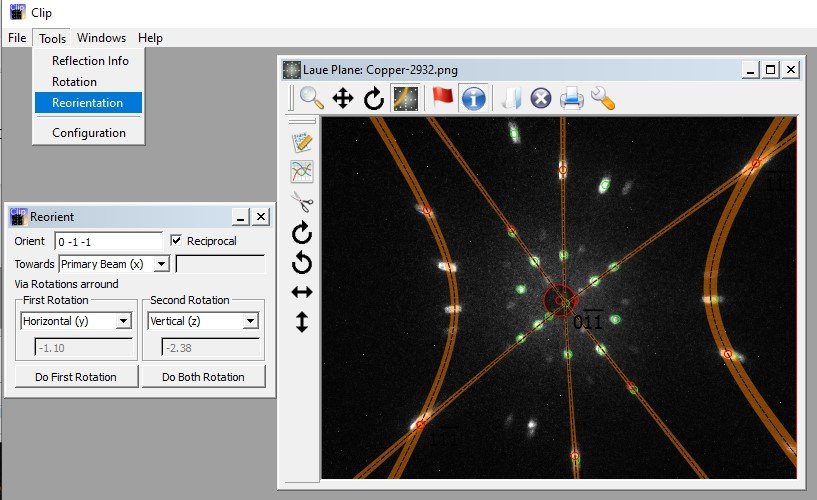Choose Reflection Info from Tools menu
Image resolution: width=817 pixels, height=500 pixels.
pyautogui.click(x=90, y=61)
